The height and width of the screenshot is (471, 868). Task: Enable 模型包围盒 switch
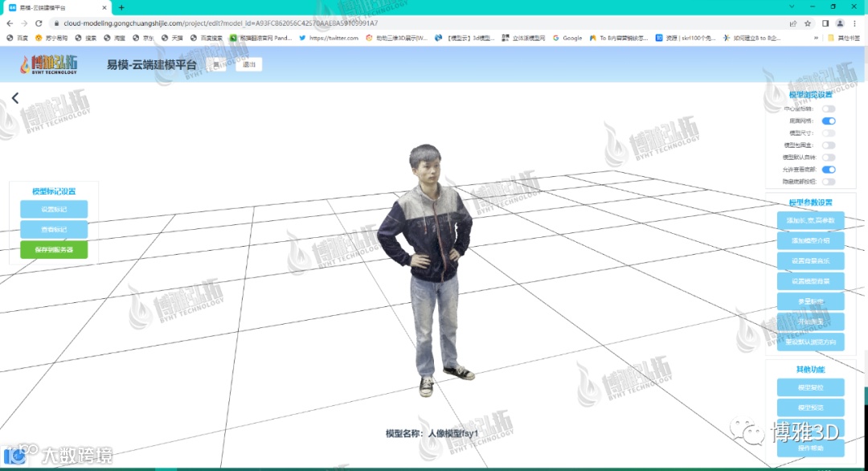click(x=828, y=145)
